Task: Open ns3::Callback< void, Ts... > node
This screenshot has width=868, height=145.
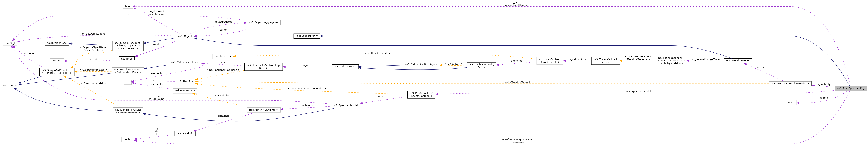Action: point(481,66)
